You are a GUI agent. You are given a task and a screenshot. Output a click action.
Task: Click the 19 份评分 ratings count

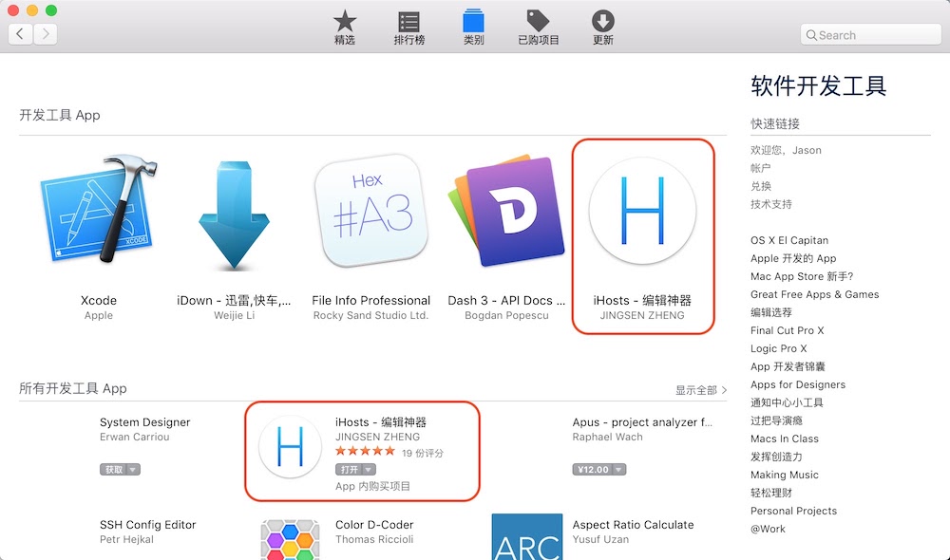pyautogui.click(x=423, y=453)
